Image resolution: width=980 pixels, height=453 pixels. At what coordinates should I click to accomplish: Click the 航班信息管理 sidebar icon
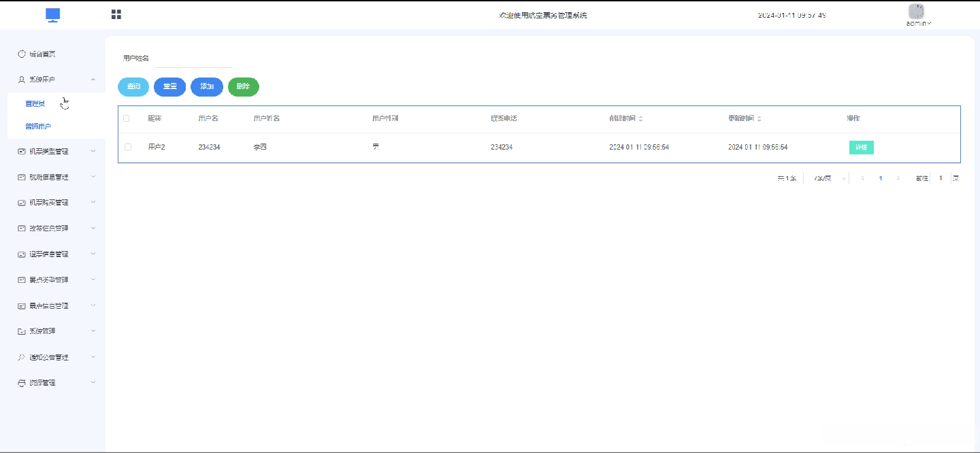click(x=22, y=177)
